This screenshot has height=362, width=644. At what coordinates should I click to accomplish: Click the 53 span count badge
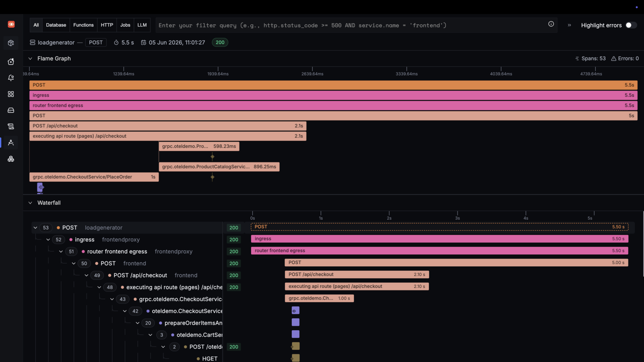[x=46, y=228]
